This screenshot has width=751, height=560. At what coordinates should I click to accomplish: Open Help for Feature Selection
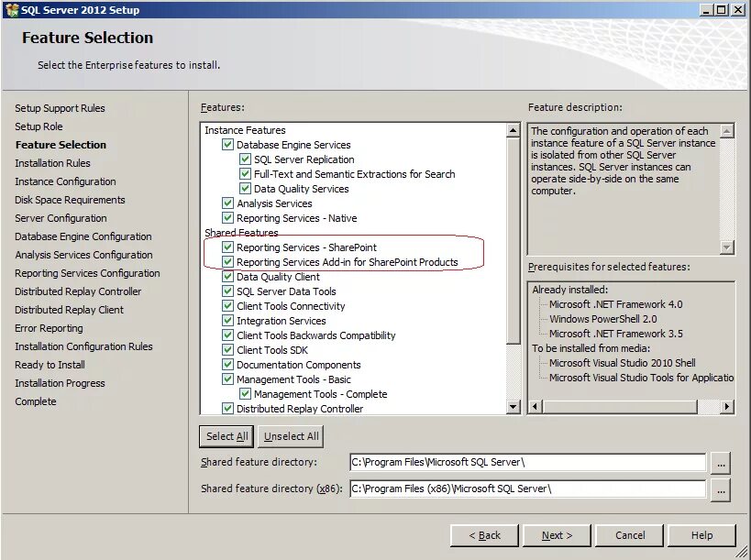701,535
